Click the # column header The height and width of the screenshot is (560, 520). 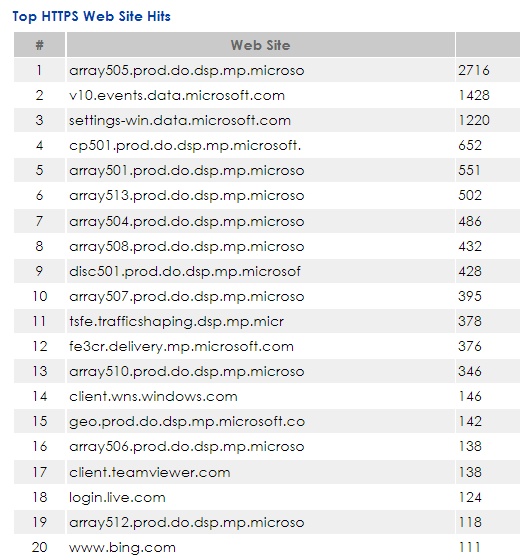click(40, 45)
